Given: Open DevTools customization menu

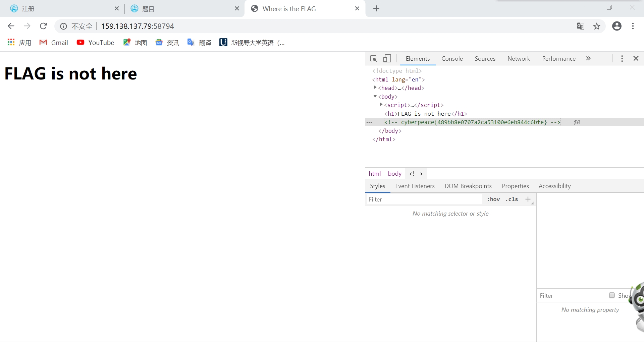Looking at the screenshot, I should point(622,58).
